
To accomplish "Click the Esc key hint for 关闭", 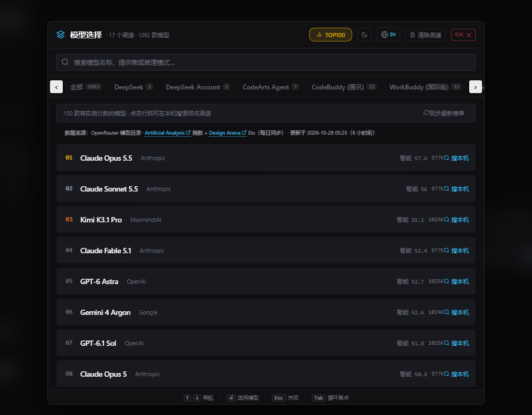I will (279, 397).
